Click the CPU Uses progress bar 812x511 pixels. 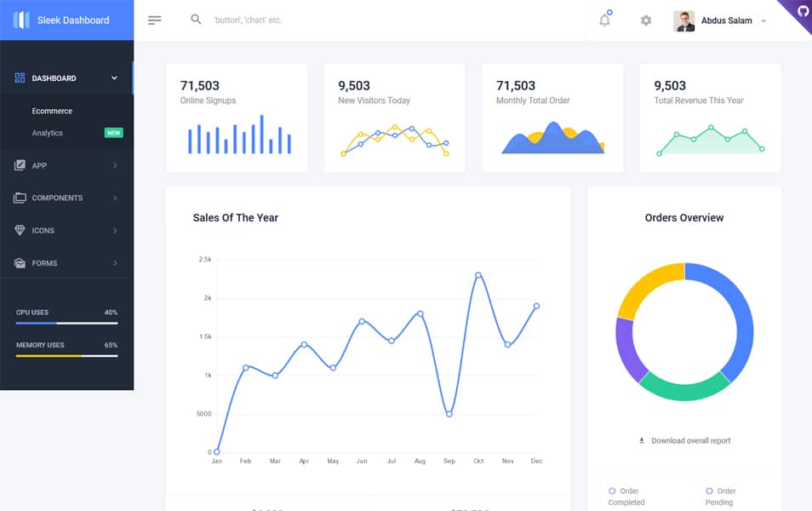pyautogui.click(x=67, y=322)
